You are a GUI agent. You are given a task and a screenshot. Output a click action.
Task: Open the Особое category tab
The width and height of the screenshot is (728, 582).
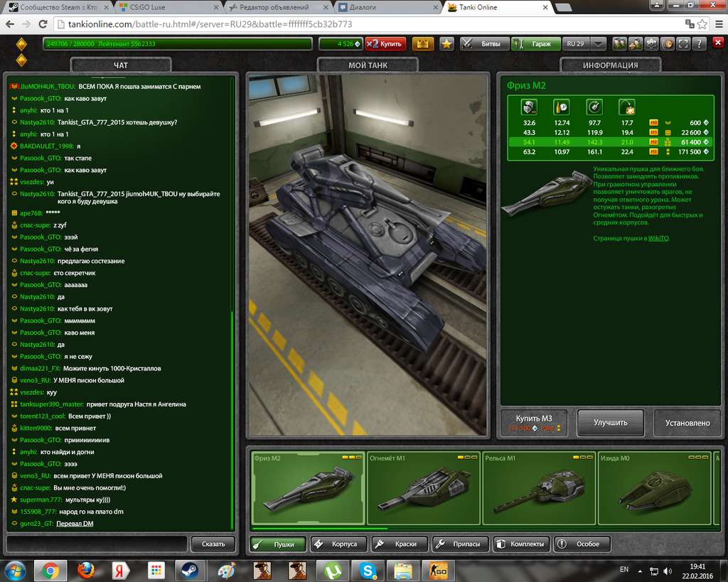point(582,544)
